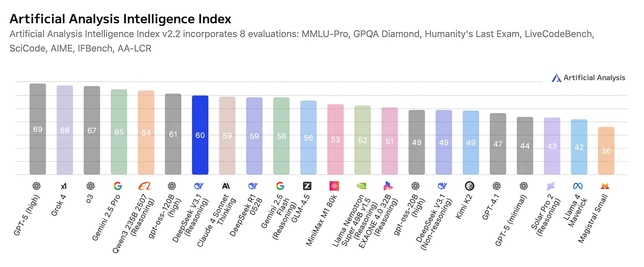Click the GPT-5 (high) bar showing 69

point(38,129)
